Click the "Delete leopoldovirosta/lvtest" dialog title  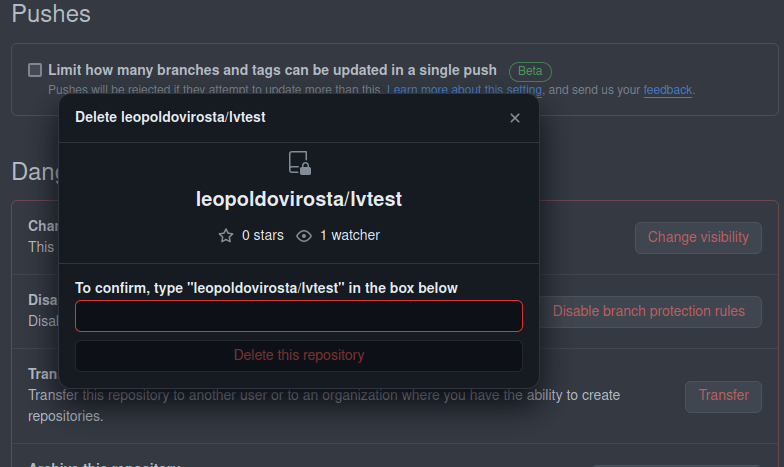(x=170, y=118)
